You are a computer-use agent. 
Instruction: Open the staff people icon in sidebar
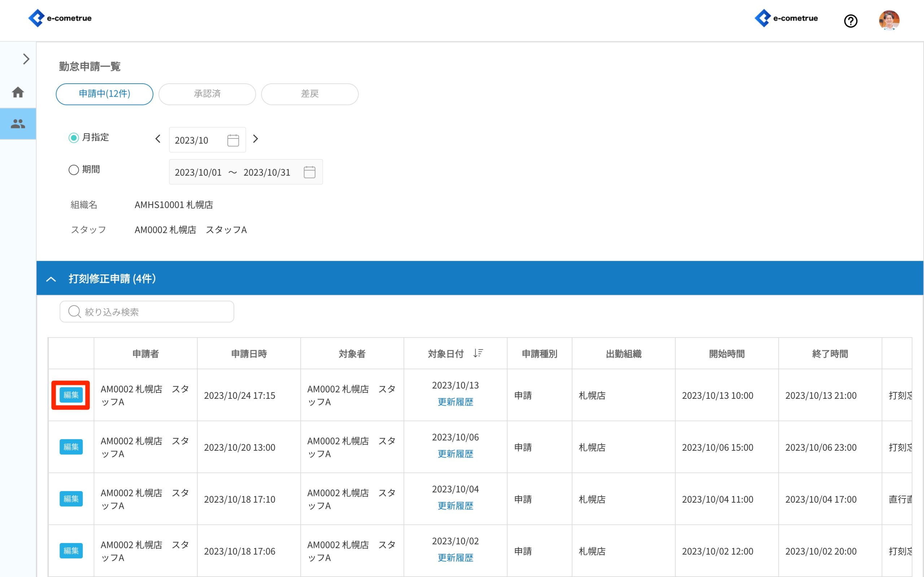18,124
